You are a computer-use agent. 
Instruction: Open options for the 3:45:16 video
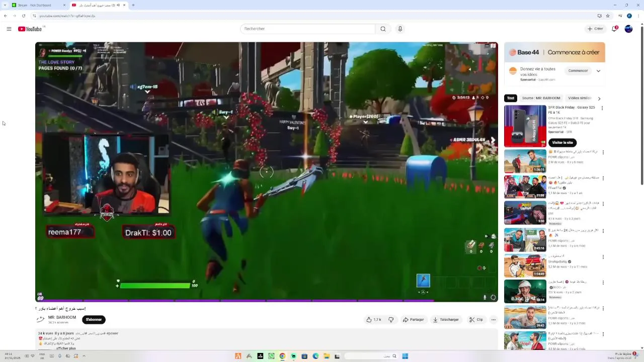pyautogui.click(x=603, y=231)
